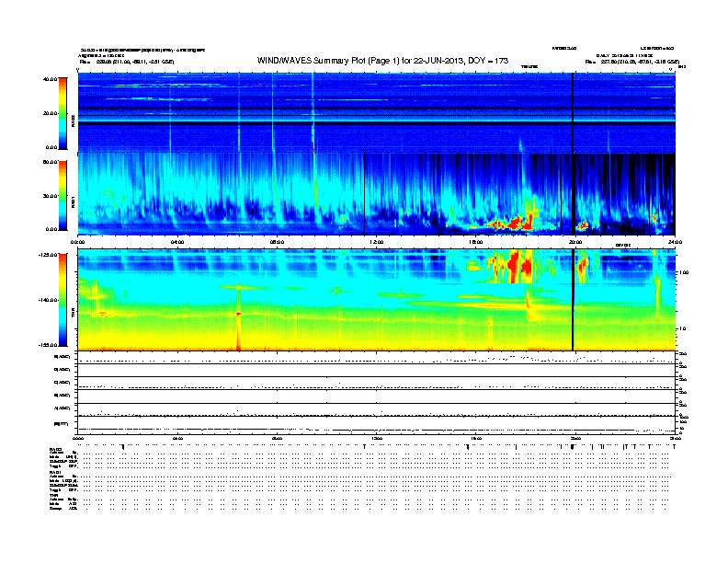Click the 60.00 label on RAD1 color bar

(50, 162)
